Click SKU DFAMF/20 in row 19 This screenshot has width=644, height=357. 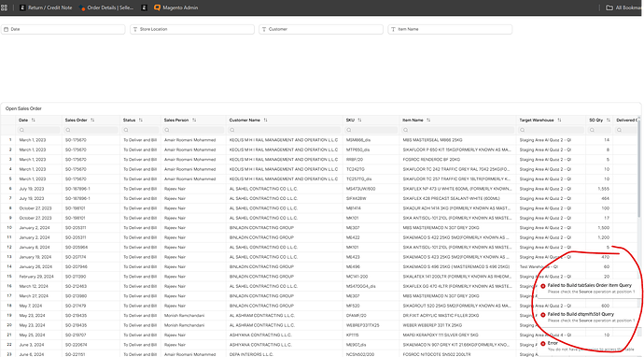click(357, 316)
